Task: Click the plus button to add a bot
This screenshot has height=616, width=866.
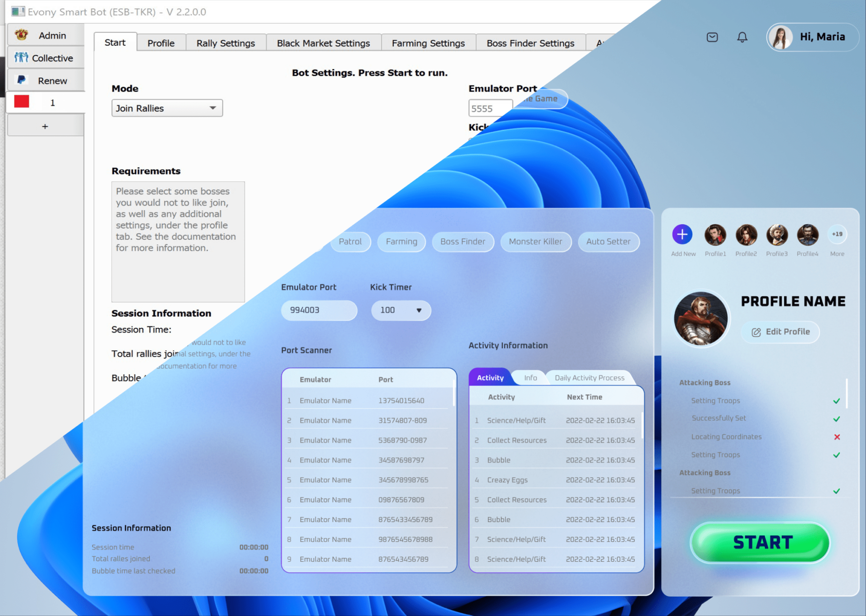Action: point(46,126)
